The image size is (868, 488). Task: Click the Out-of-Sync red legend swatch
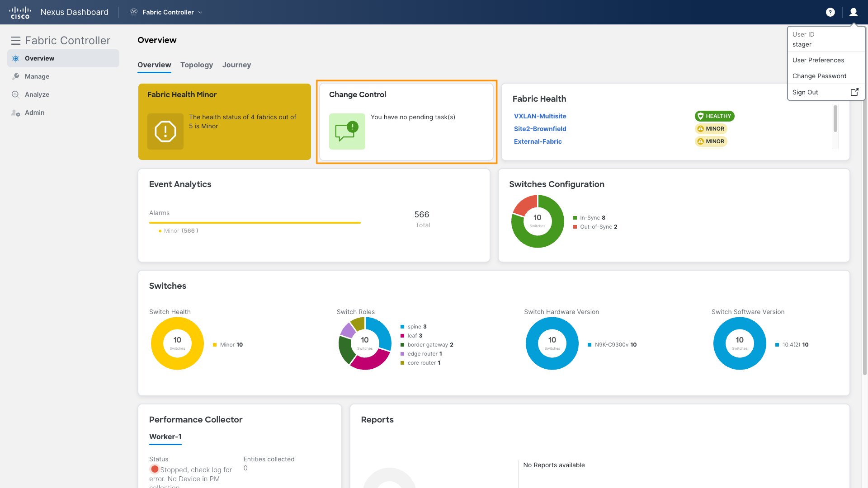[575, 227]
